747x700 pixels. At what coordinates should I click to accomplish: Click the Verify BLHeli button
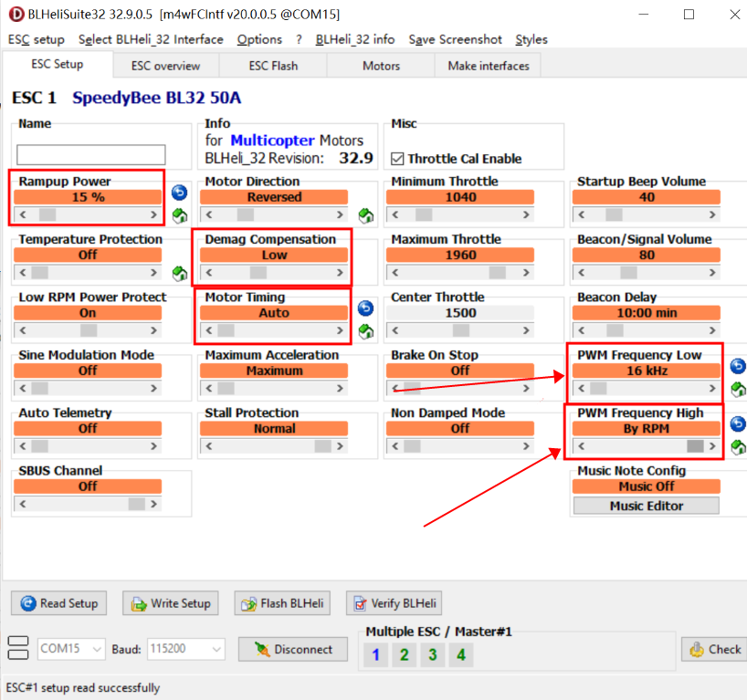pyautogui.click(x=394, y=603)
